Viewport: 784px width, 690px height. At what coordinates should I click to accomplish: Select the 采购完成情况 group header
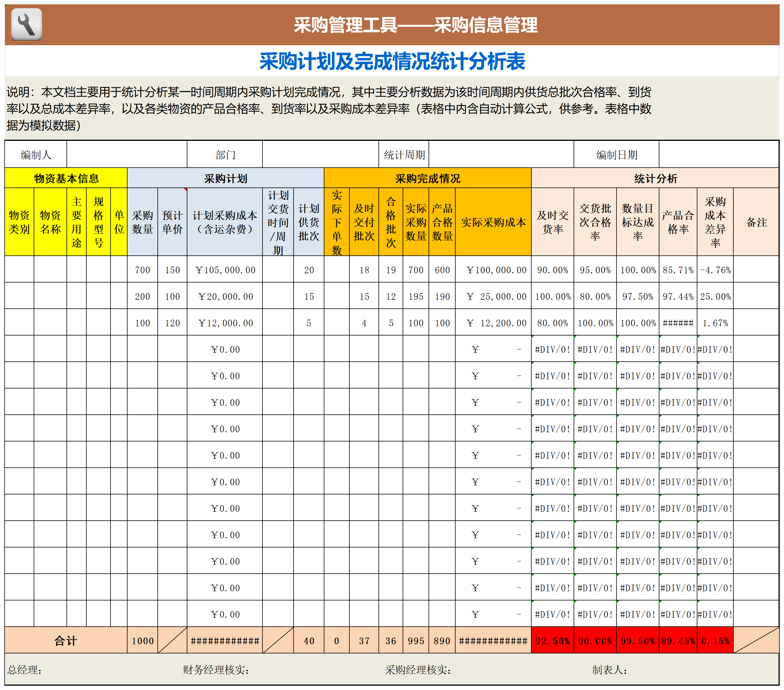click(428, 178)
